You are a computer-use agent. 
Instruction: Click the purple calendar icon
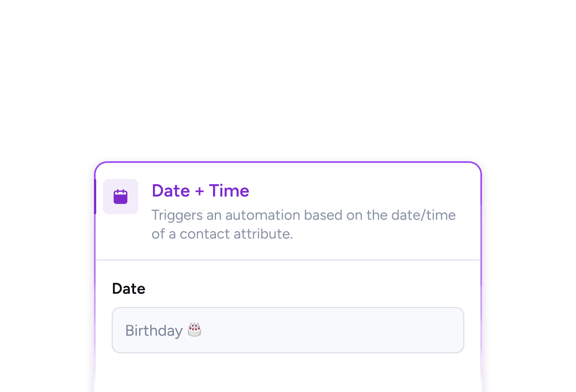[x=121, y=197]
